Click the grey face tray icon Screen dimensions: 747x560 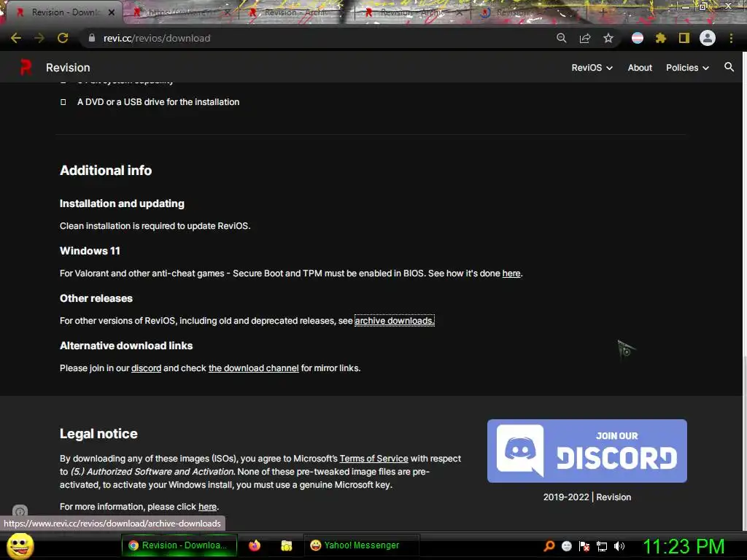(x=566, y=546)
